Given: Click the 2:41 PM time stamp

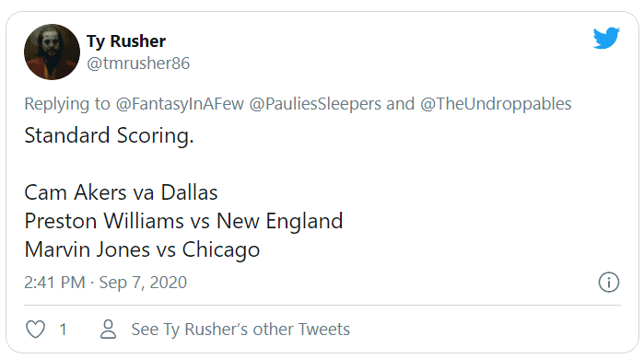Looking at the screenshot, I should coord(54,283).
